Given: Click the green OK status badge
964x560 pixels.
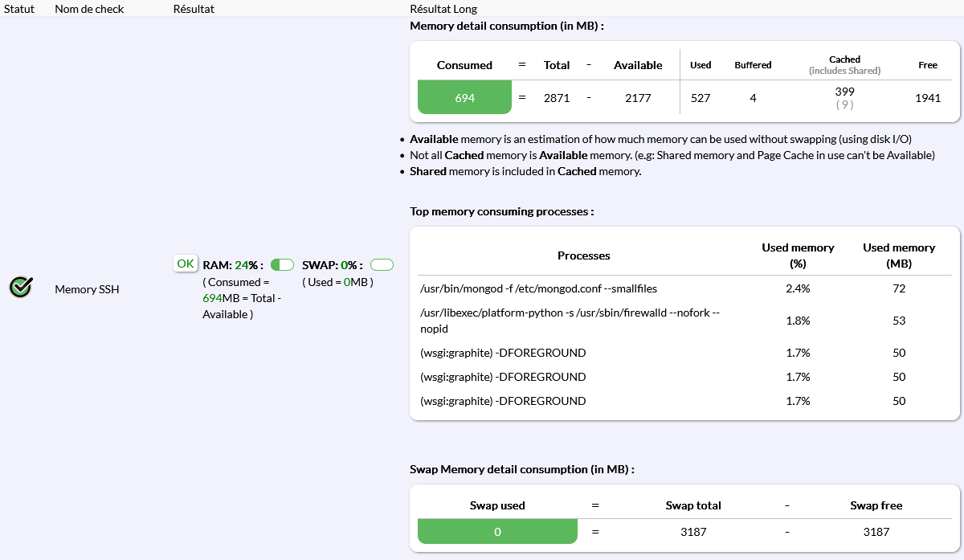Looking at the screenshot, I should click(x=186, y=264).
